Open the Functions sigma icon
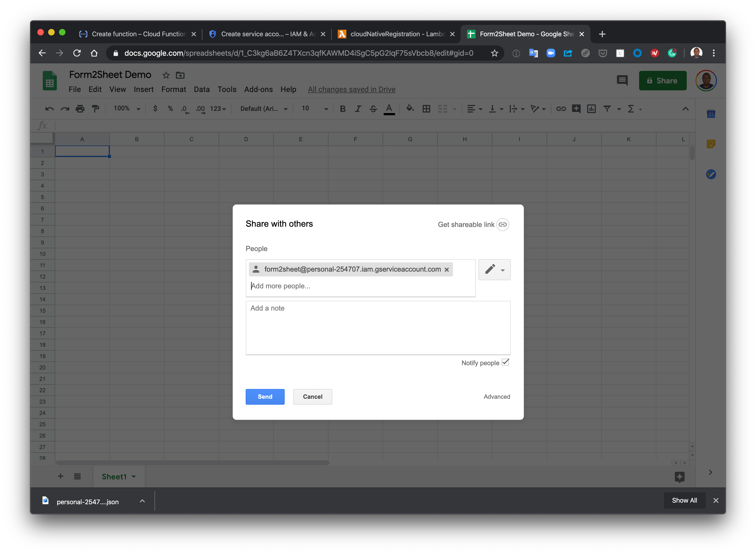This screenshot has width=756, height=554. tap(632, 109)
